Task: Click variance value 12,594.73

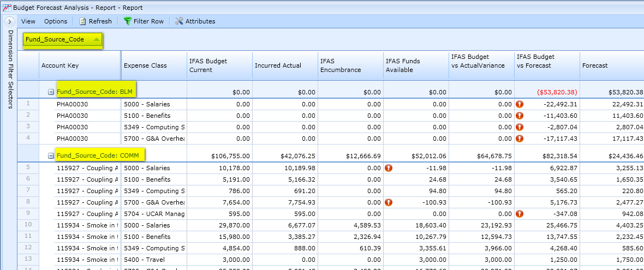Action: point(497,237)
